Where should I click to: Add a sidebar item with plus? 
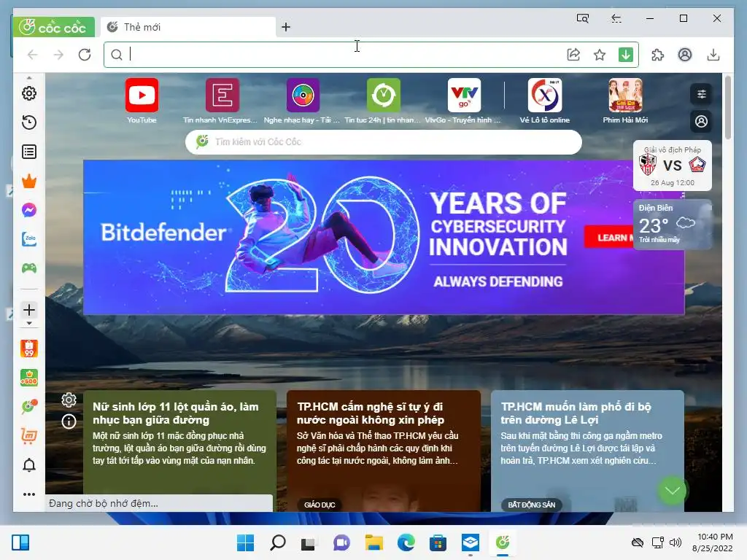tap(29, 310)
